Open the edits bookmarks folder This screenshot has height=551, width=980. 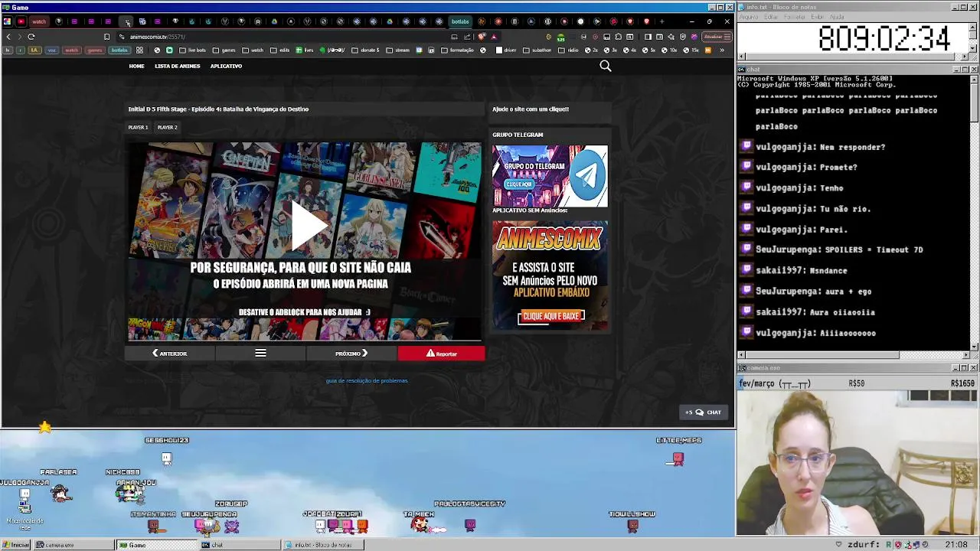(279, 51)
